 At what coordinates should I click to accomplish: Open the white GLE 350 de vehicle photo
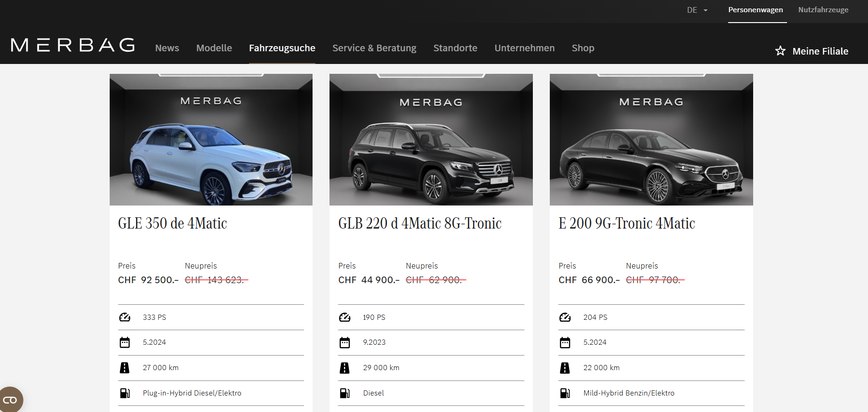pos(211,140)
